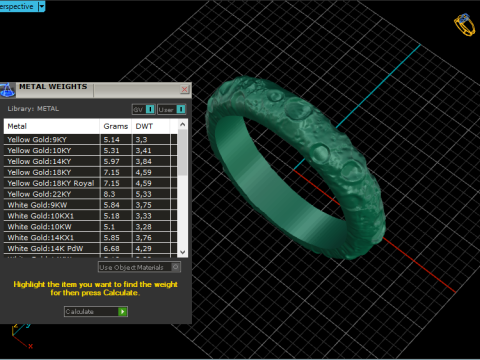
Task: Select the White Gold:14K PdW row
Action: point(90,249)
